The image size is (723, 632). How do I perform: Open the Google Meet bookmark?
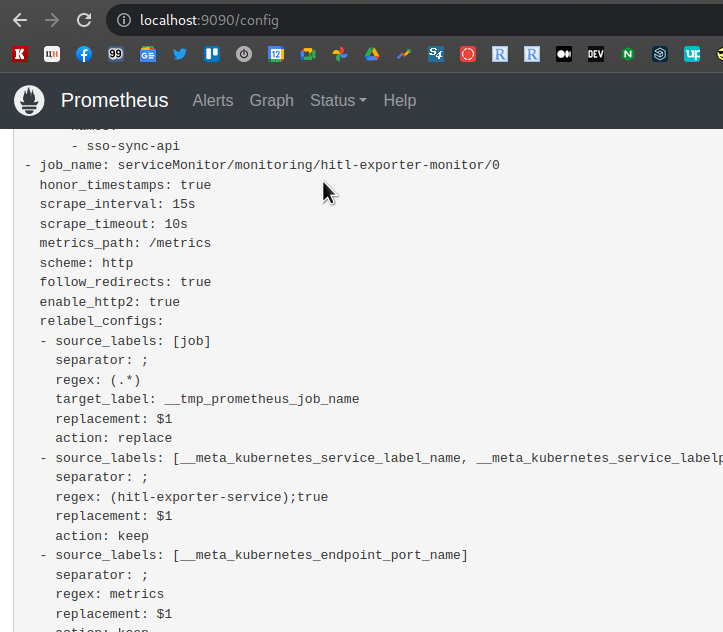pos(308,54)
